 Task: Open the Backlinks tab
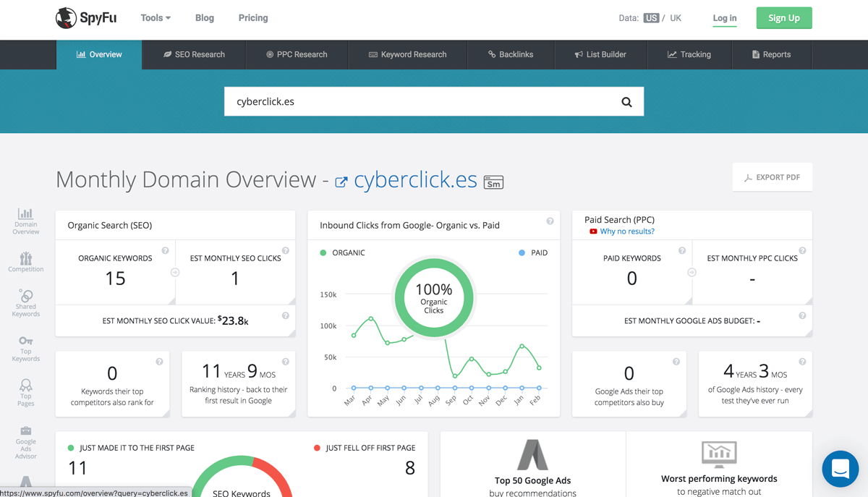511,54
